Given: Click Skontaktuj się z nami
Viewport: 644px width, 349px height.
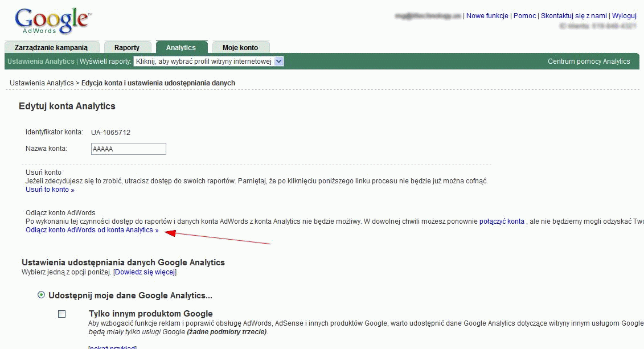Looking at the screenshot, I should point(574,15).
